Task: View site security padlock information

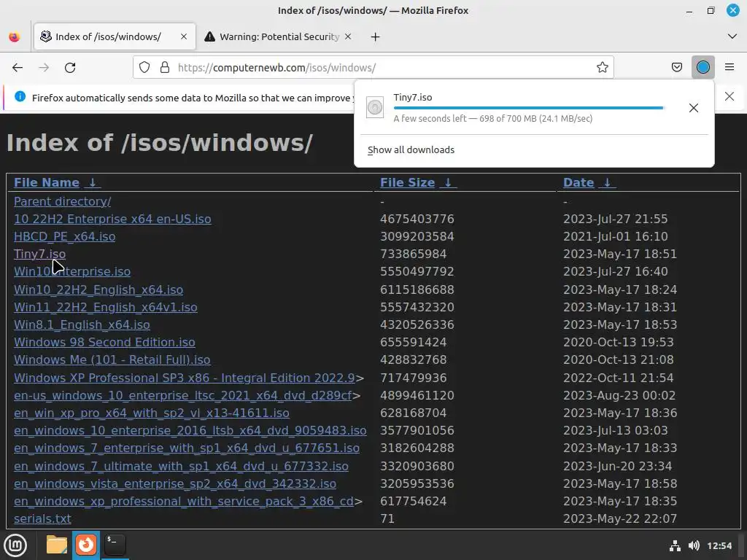Action: point(165,68)
